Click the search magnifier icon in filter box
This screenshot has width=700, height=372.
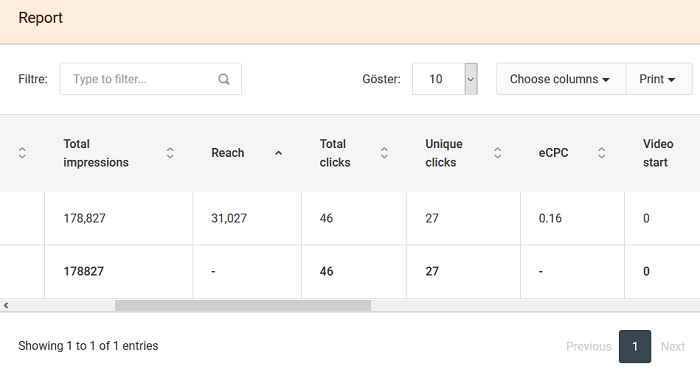[x=224, y=79]
